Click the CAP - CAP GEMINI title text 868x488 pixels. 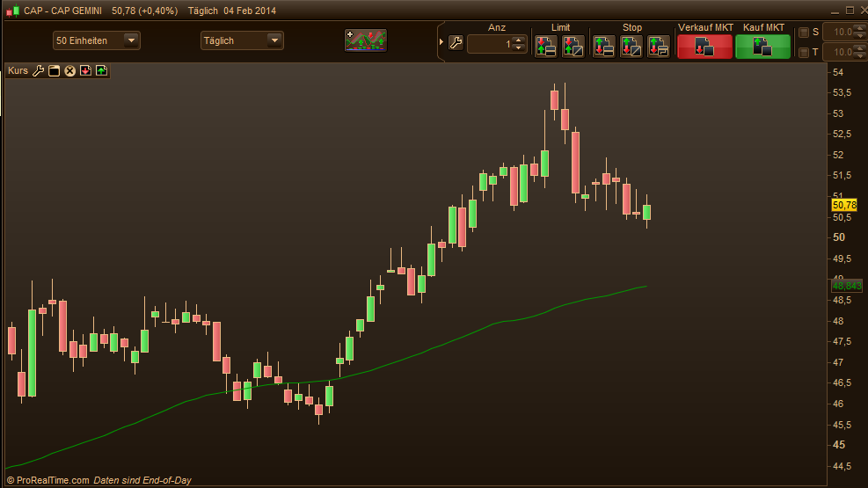tap(62, 11)
